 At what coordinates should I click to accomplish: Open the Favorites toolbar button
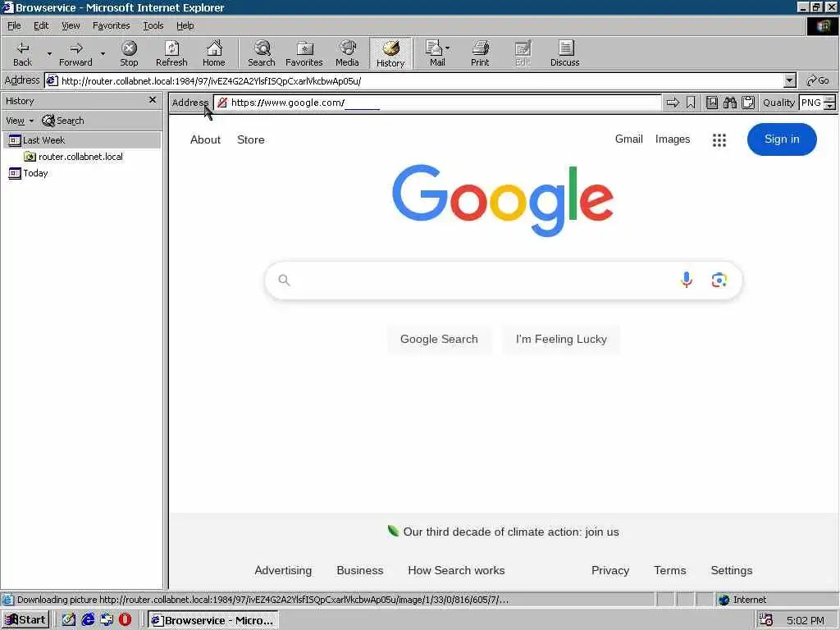(x=304, y=53)
